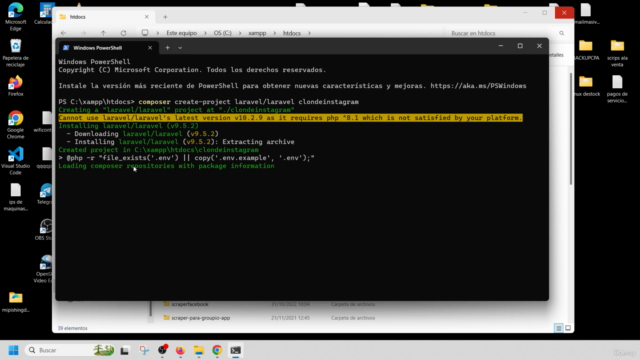Screen dimensions: 640x360
Task: Close the Windows PowerShell tab
Action: 150,48
